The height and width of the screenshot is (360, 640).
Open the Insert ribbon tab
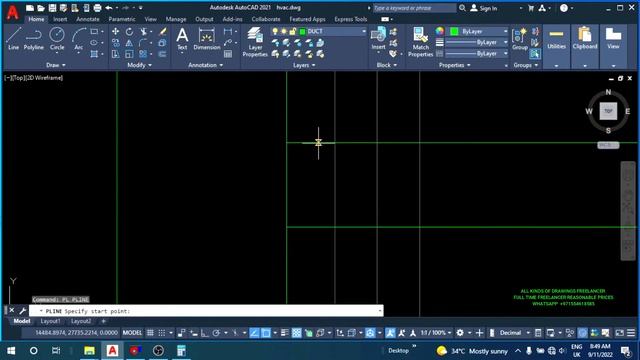(x=60, y=19)
